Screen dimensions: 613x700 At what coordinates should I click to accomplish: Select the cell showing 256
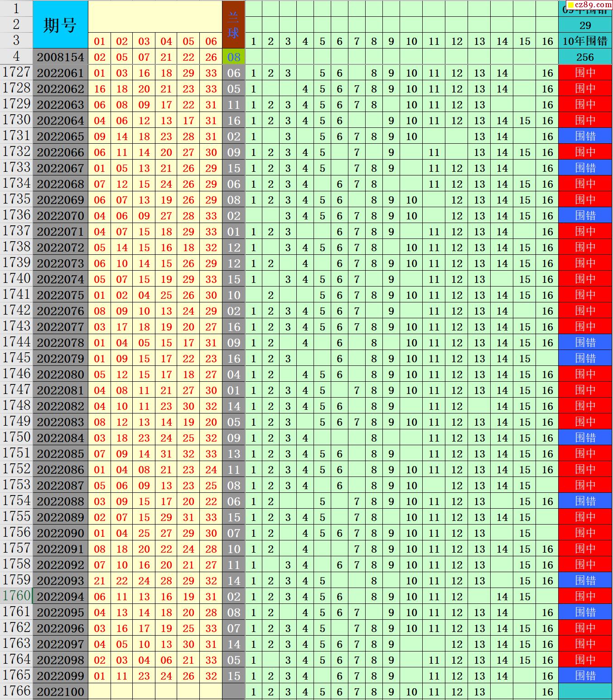pos(585,57)
